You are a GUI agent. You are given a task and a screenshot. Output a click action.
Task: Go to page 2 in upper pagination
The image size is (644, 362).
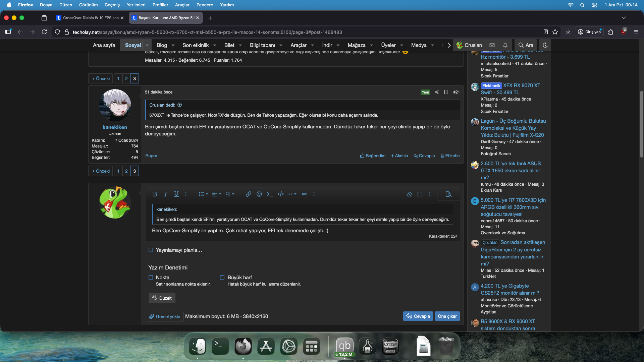coord(126,78)
